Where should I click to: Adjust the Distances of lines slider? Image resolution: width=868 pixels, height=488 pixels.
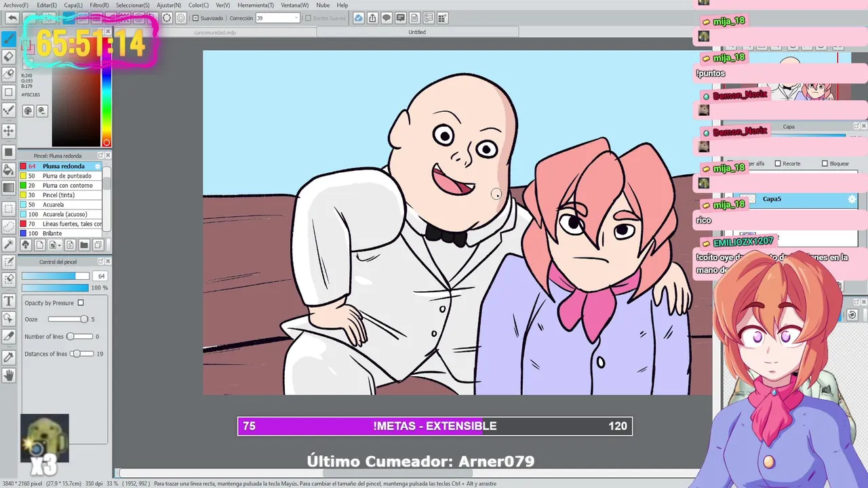pos(81,354)
